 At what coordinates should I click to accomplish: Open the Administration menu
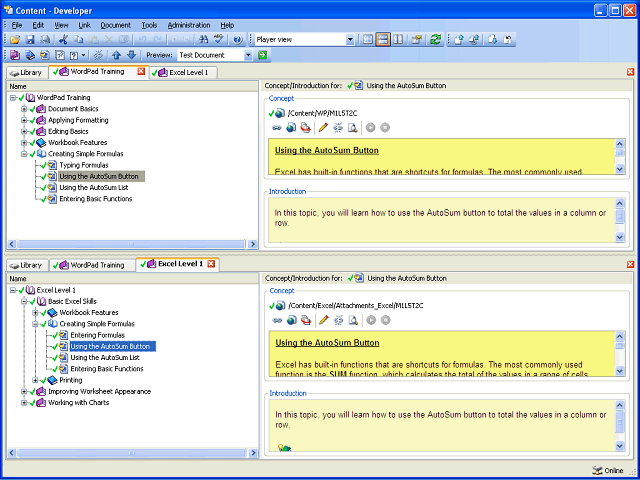pyautogui.click(x=189, y=25)
